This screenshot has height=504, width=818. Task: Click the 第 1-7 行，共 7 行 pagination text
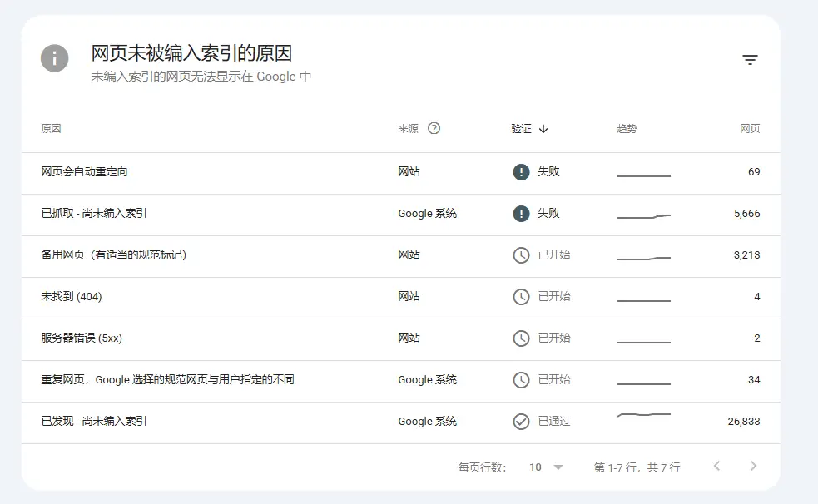tap(637, 467)
